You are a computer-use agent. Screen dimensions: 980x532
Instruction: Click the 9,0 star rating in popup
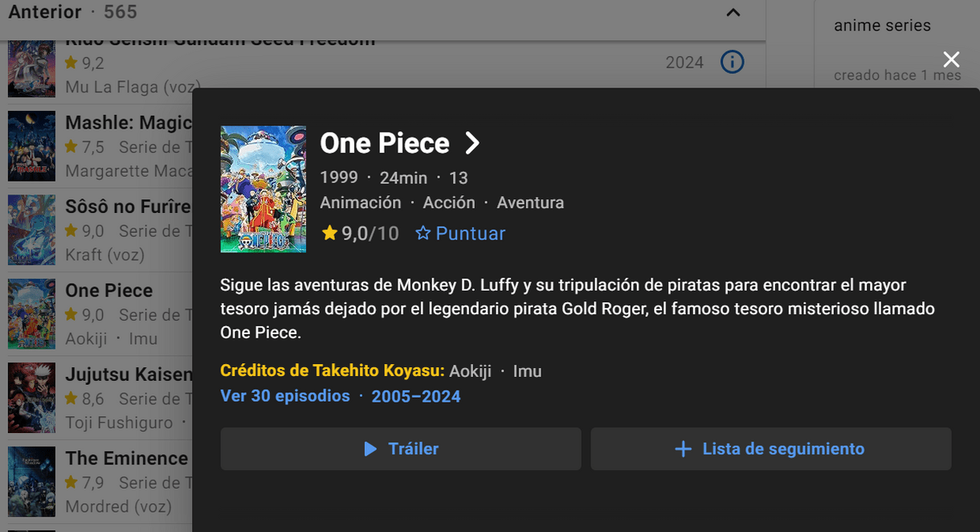pyautogui.click(x=360, y=233)
